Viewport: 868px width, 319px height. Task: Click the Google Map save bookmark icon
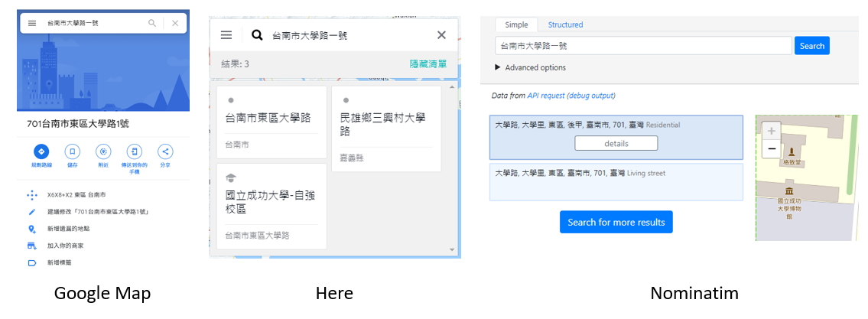coord(72,151)
